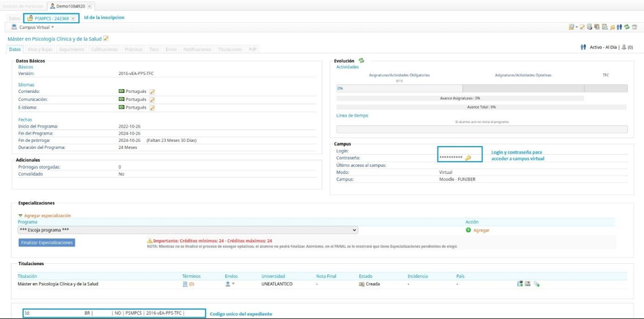Click the trash delete icon in toolbar

(634, 27)
